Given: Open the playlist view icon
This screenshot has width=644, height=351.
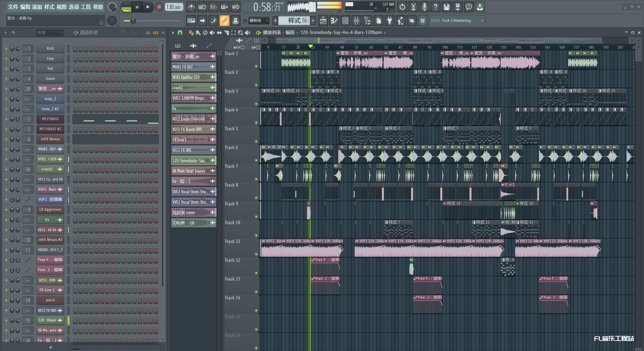Looking at the screenshot, I should click(323, 21).
